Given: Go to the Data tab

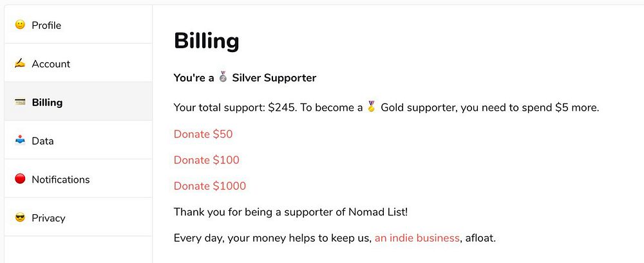Looking at the screenshot, I should tap(43, 141).
